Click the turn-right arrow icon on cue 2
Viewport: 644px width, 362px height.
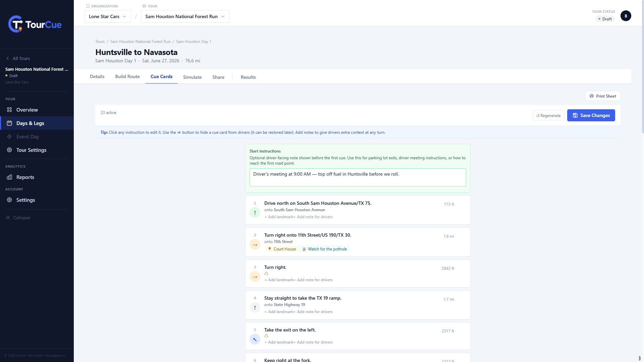coord(255,244)
